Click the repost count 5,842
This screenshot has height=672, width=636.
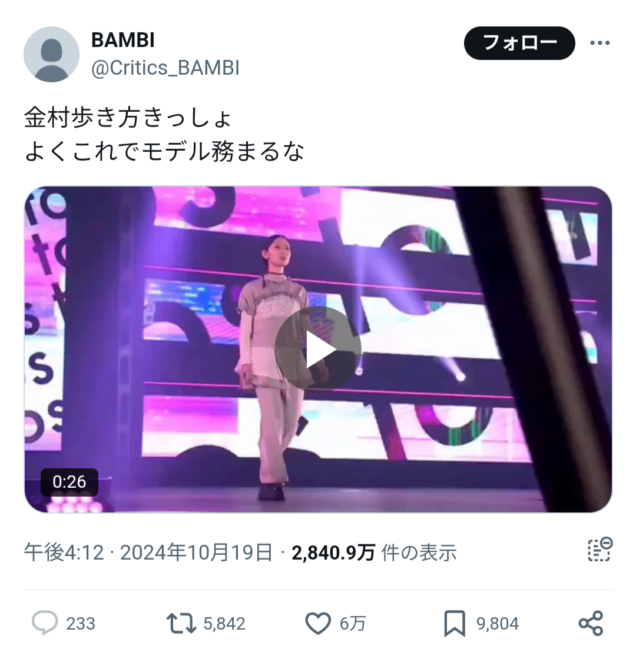tap(224, 624)
